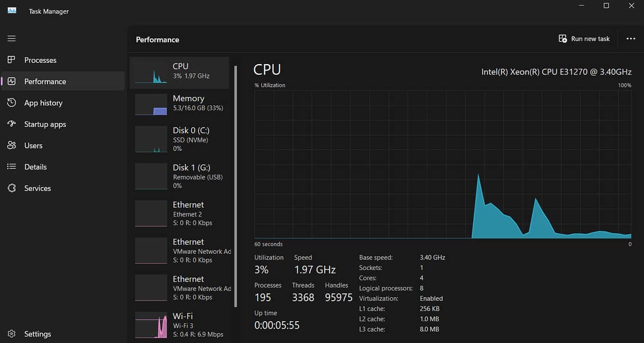Click the Services puzzle-gear icon
This screenshot has height=343, width=644.
coord(11,188)
